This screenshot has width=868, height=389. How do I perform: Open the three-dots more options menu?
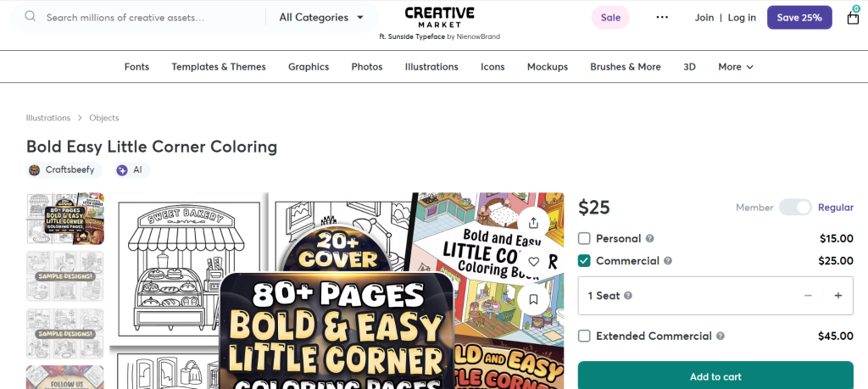[662, 17]
